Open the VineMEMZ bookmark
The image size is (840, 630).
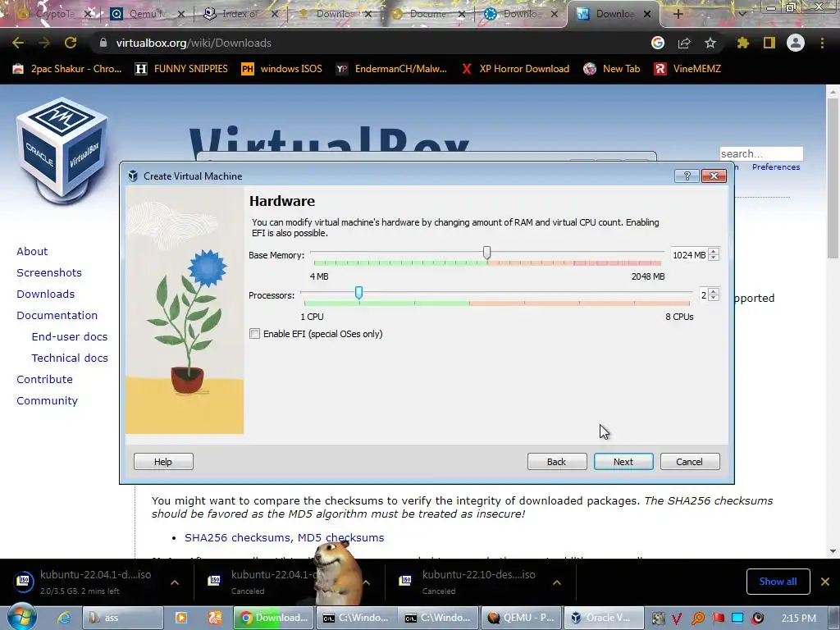click(x=688, y=69)
